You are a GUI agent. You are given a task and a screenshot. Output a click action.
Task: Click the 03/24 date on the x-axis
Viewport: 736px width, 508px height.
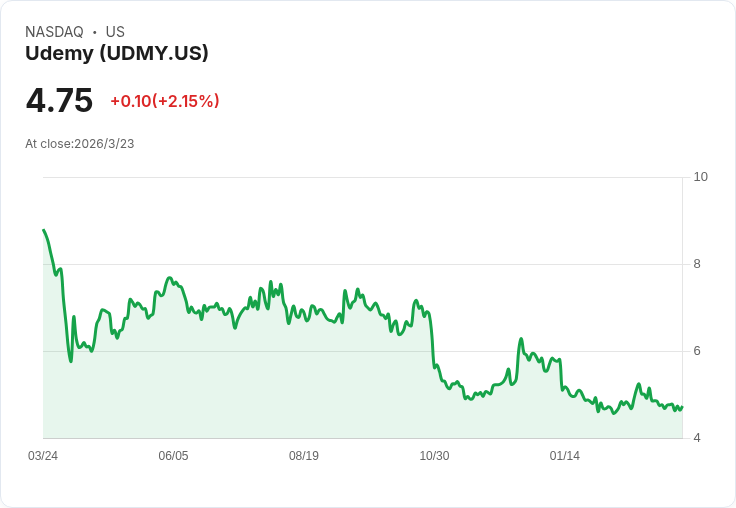click(43, 456)
